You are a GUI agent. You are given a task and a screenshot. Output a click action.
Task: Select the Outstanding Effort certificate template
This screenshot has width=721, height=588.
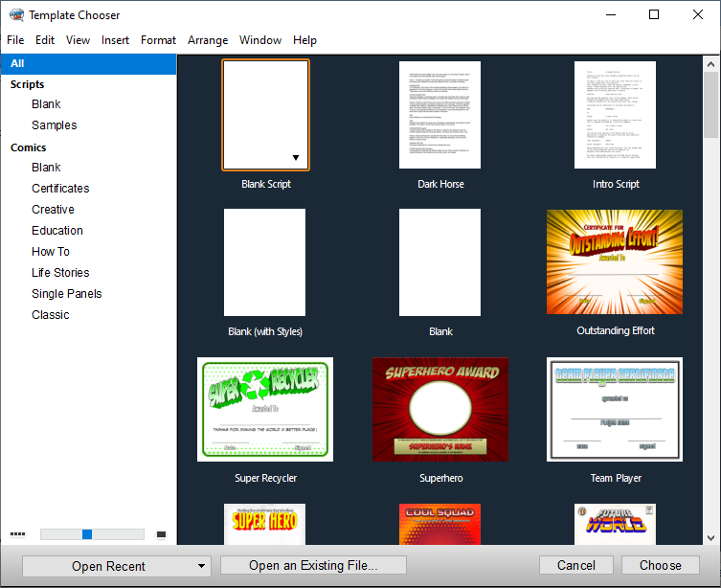point(615,261)
